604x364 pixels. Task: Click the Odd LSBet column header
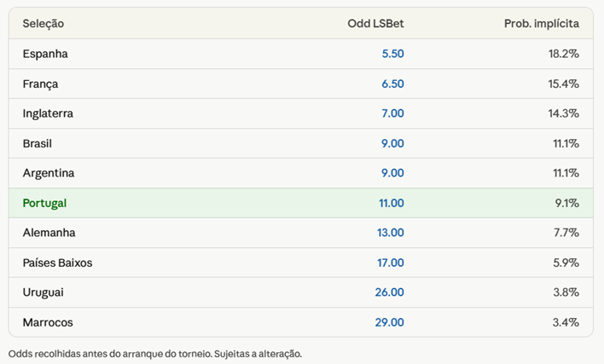pyautogui.click(x=375, y=24)
